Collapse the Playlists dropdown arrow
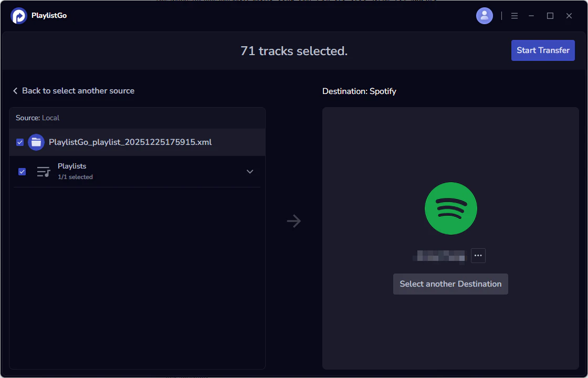The image size is (588, 378). [250, 172]
